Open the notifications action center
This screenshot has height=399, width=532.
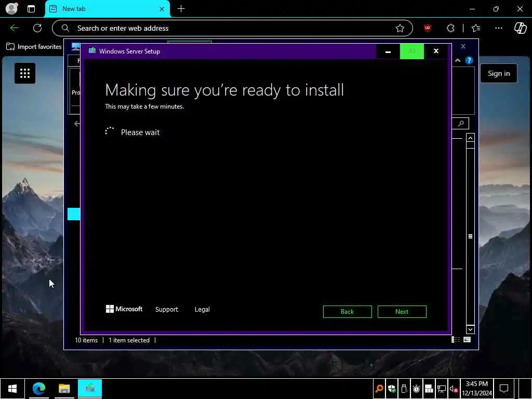click(x=504, y=389)
